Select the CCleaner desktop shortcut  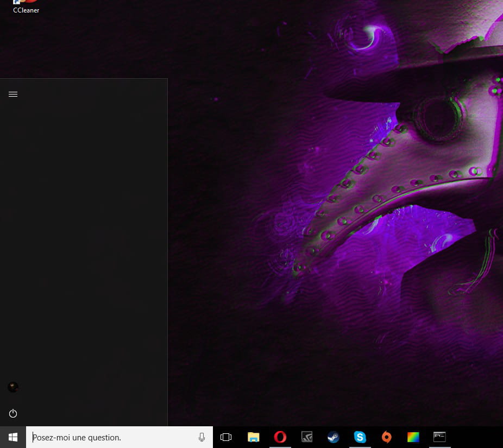click(26, 7)
